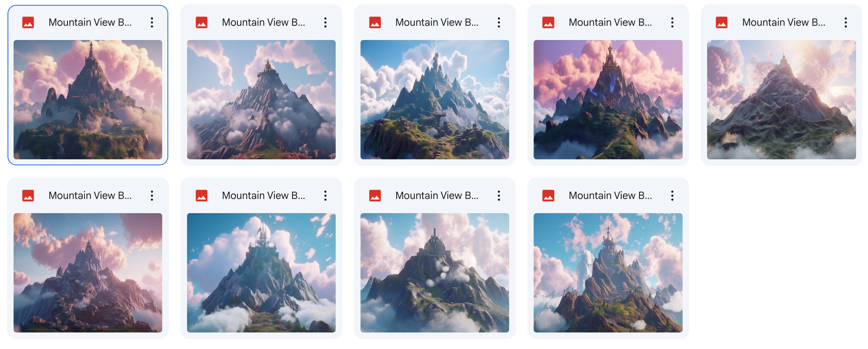Select thumbnail with glowing blue castle spire
Screen dimensions: 868x349
pos(608,99)
